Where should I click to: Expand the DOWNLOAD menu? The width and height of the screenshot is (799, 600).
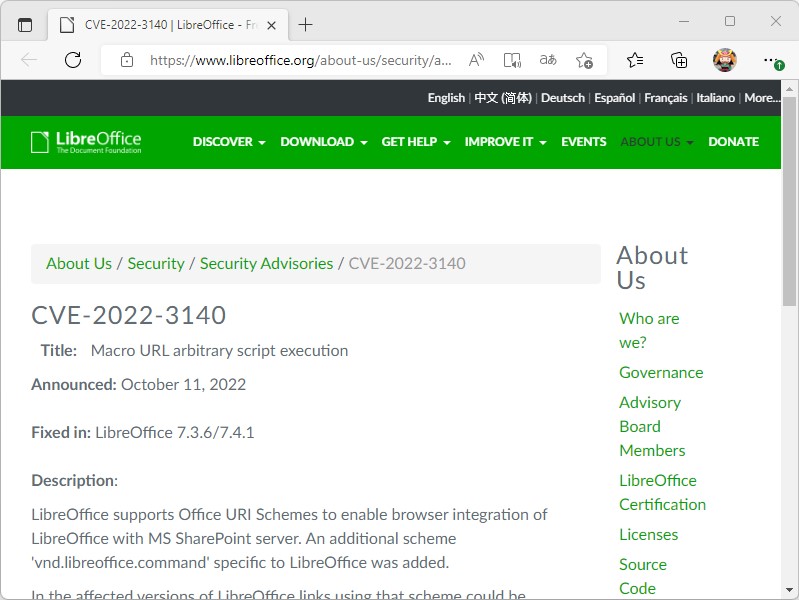tap(324, 142)
